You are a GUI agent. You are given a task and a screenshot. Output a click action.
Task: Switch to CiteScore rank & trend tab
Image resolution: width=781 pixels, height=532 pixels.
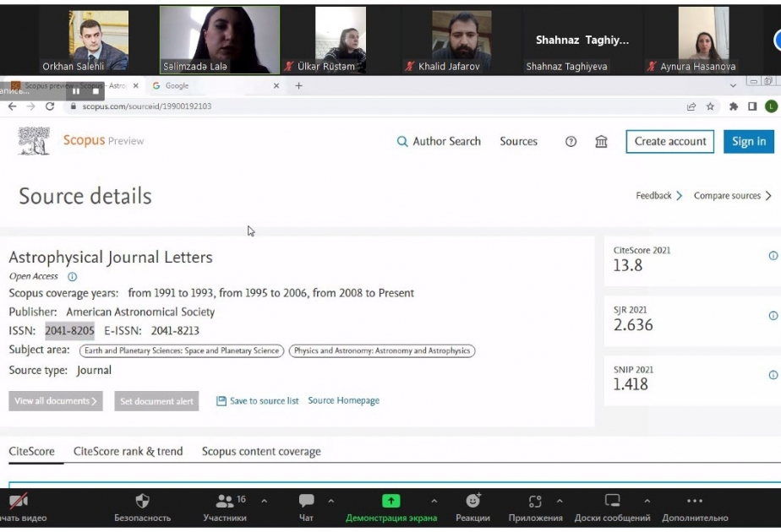tap(128, 452)
